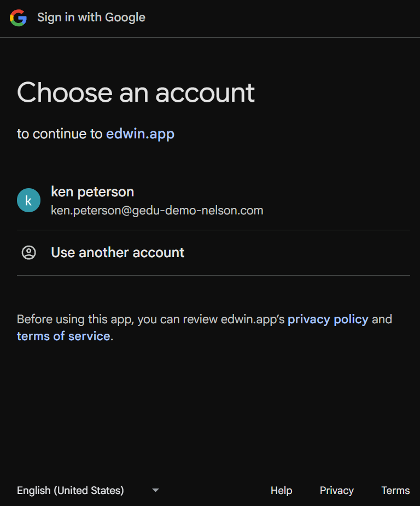Click 'you can review edwin.app's' text
Image resolution: width=420 pixels, height=506 pixels.
click(x=211, y=319)
